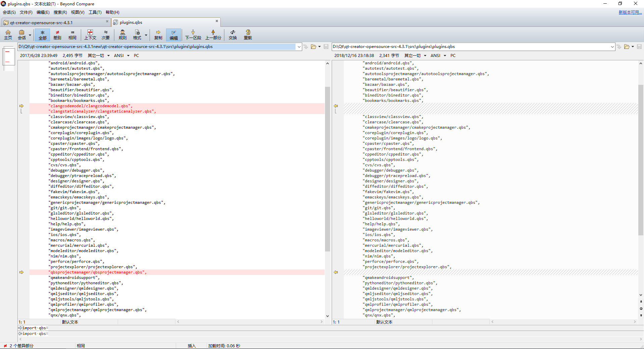Toggle 编辑 edit mode off
The height and width of the screenshot is (349, 644).
click(173, 35)
